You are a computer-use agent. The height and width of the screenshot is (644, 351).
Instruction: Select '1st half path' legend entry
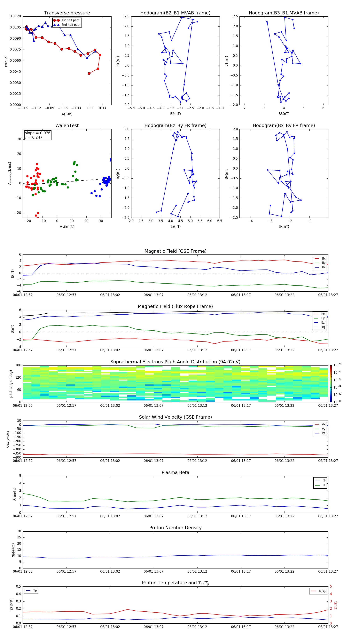coord(66,20)
